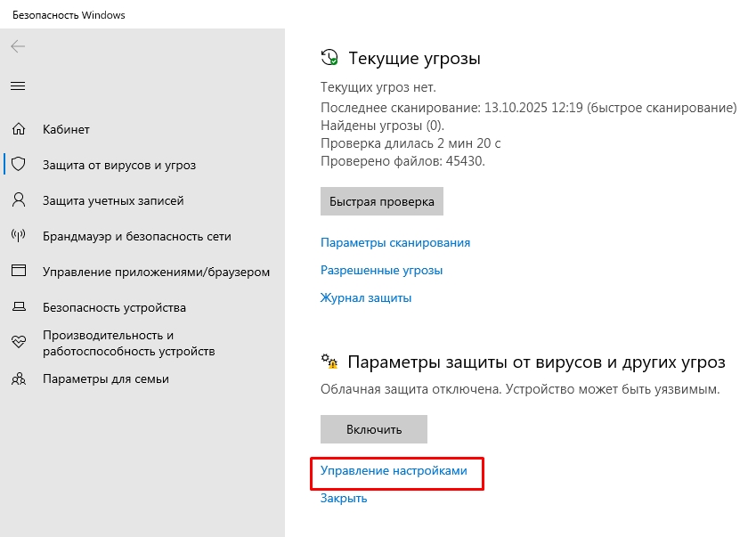
Task: Open Управление приложениями/браузером section
Action: pyautogui.click(x=156, y=272)
